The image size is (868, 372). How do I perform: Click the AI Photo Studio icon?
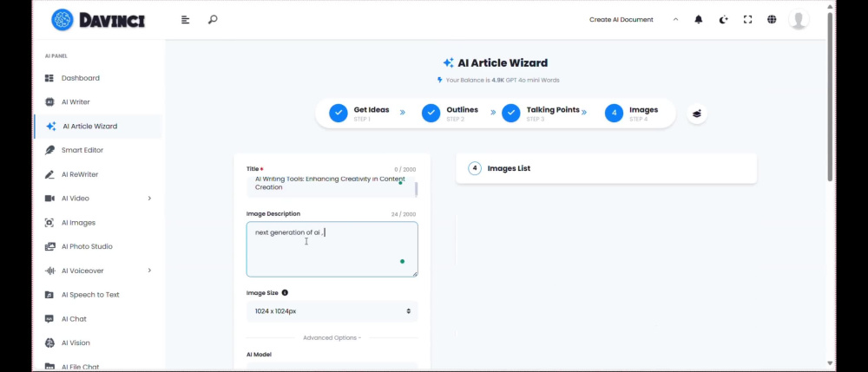tap(49, 246)
